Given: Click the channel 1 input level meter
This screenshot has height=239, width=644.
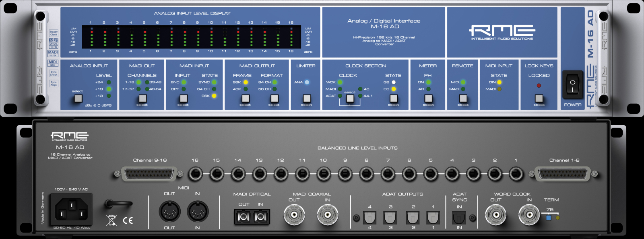Looking at the screenshot, I should point(91,37).
